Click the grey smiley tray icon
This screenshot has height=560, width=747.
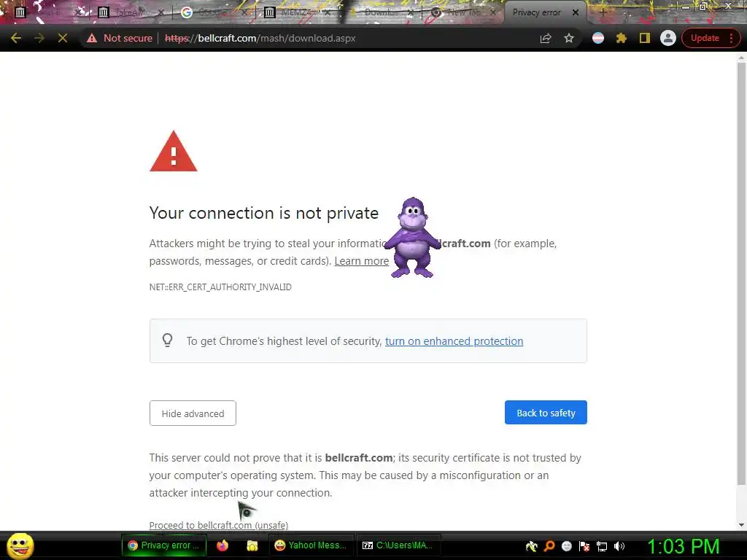pos(566,546)
